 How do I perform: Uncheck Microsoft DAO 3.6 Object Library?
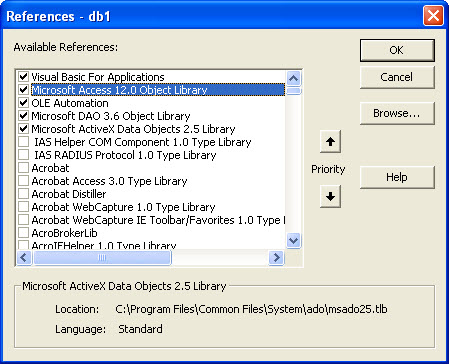[23, 116]
